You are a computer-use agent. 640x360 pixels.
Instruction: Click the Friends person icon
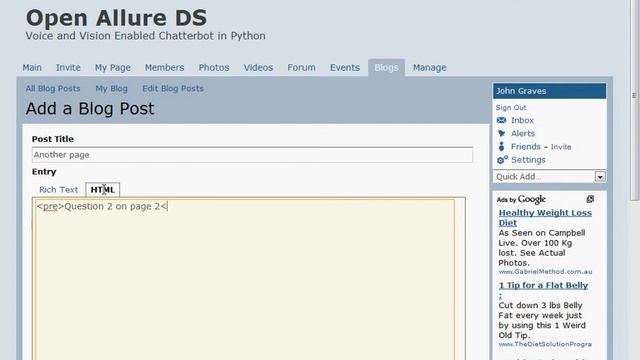coord(502,147)
